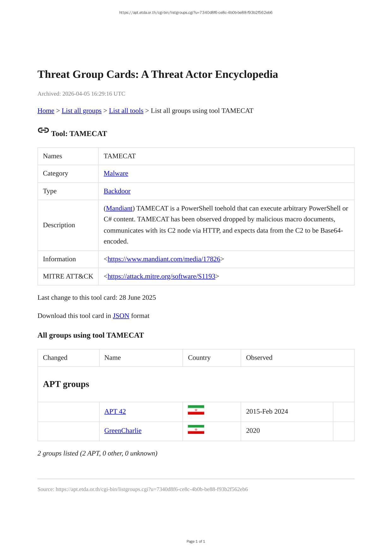Image resolution: width=392 pixels, height=554 pixels.
Task: Click the Observed column header
Action: coord(259,358)
